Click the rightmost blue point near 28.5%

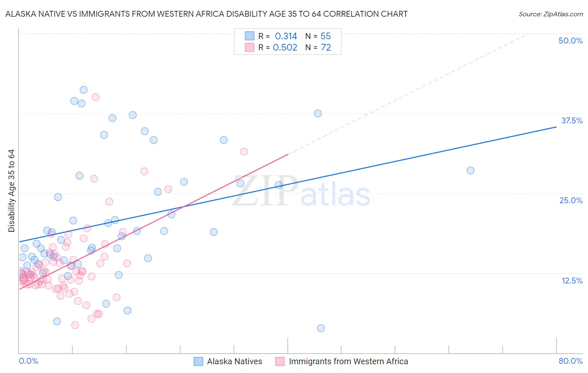[470, 170]
